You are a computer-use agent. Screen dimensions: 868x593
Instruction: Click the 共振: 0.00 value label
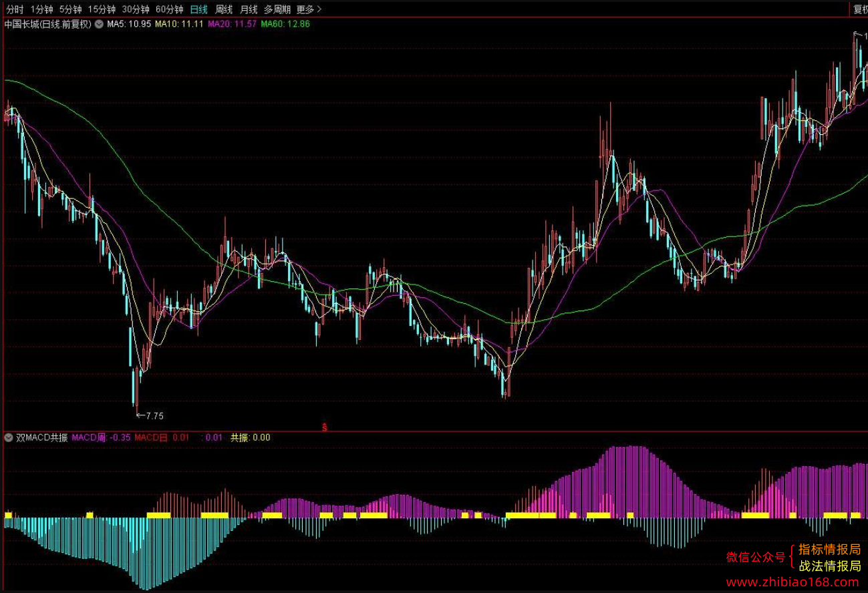click(251, 438)
